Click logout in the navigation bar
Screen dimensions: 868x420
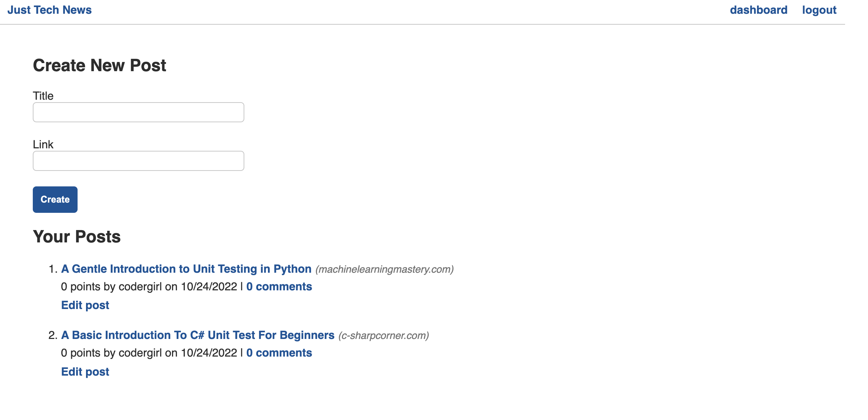coord(819,10)
